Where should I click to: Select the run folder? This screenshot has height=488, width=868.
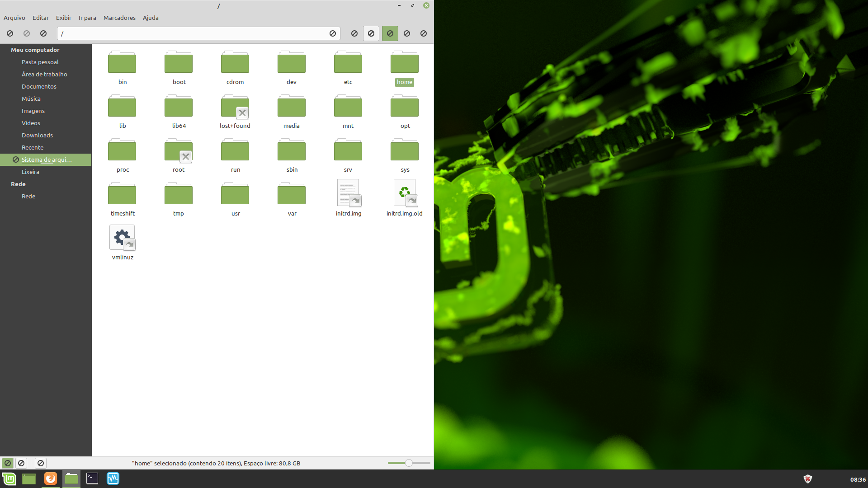click(235, 155)
